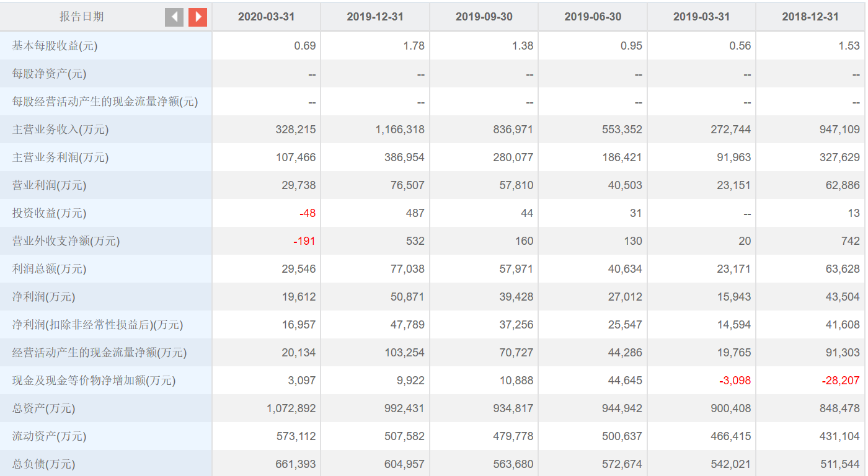Select the 2019-12-31 column header
The height and width of the screenshot is (476, 868).
pyautogui.click(x=375, y=17)
